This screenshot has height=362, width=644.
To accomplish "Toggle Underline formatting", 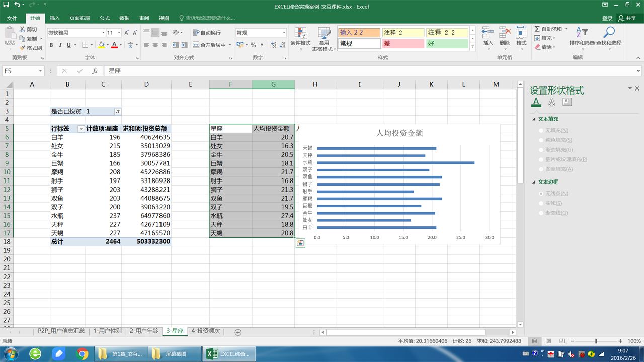I will click(x=69, y=45).
